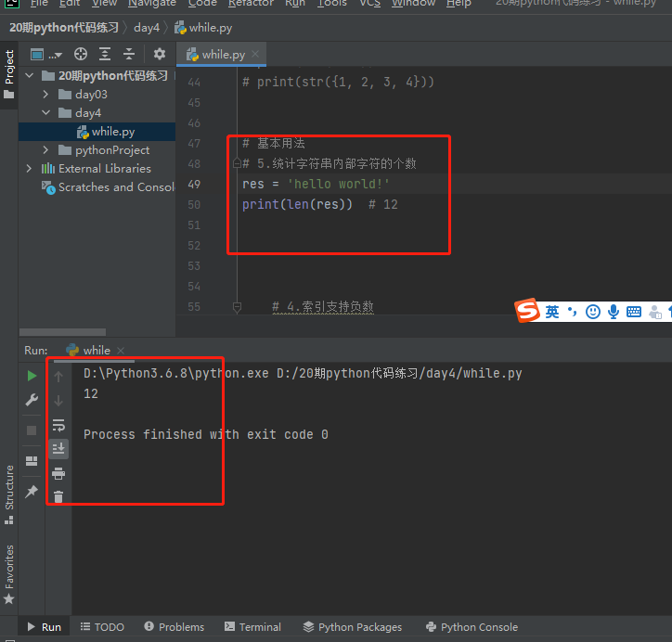Open the Refactor menu
This screenshot has height=642, width=672.
251,4
